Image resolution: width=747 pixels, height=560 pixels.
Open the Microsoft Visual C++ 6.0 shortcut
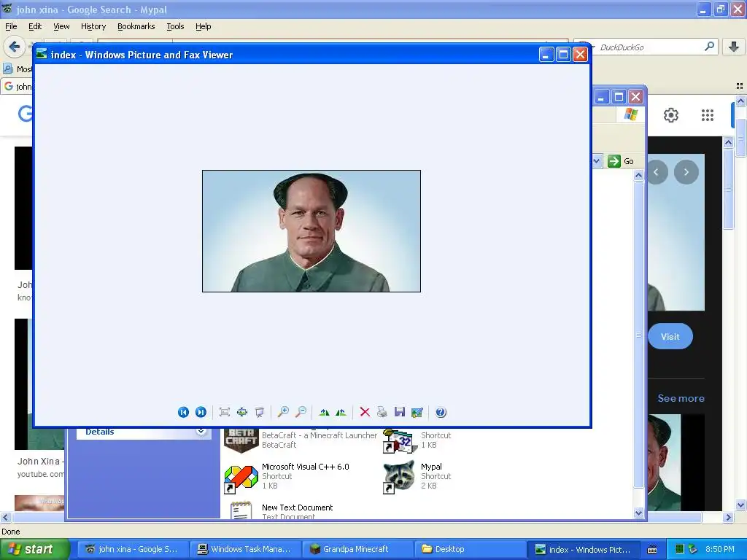coord(241,478)
